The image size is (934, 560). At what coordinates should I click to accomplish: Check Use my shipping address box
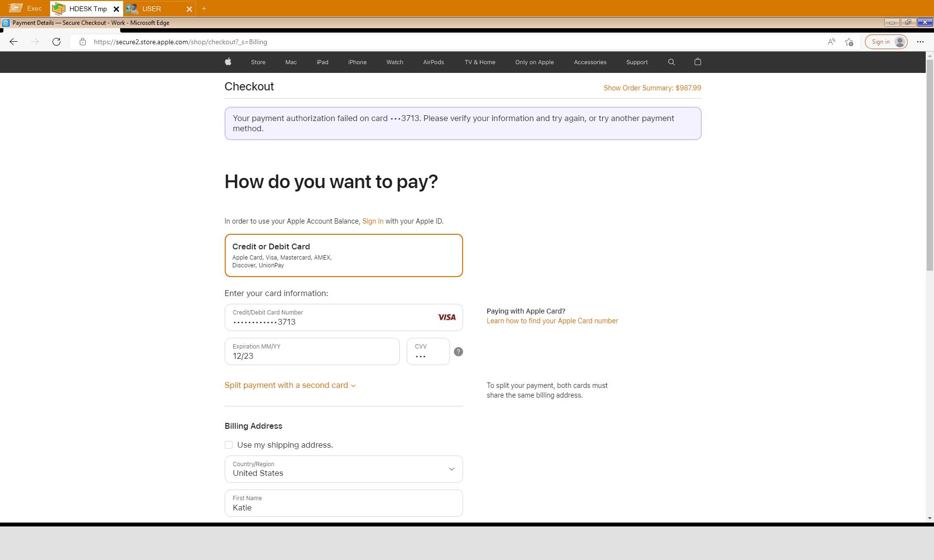click(229, 445)
